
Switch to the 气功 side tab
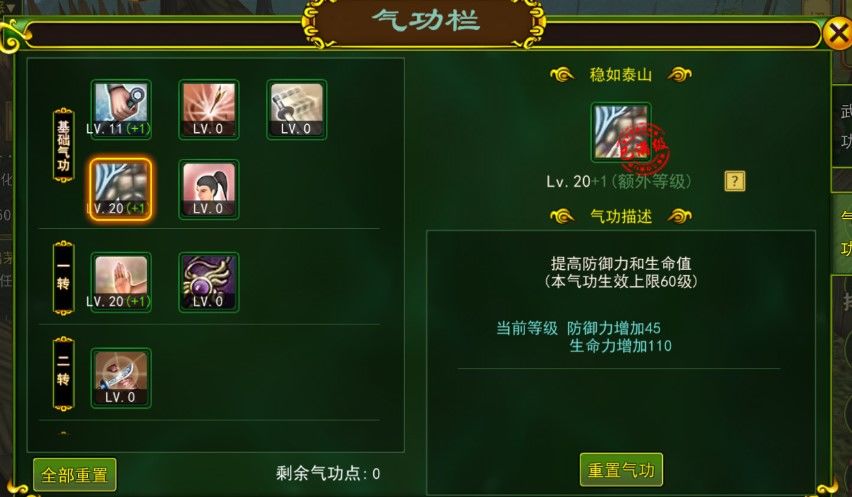coord(843,232)
